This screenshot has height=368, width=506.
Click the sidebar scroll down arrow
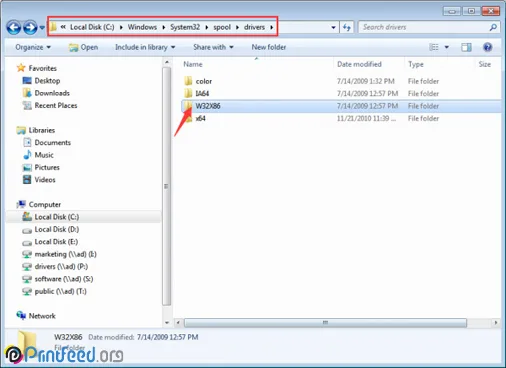pyautogui.click(x=167, y=322)
